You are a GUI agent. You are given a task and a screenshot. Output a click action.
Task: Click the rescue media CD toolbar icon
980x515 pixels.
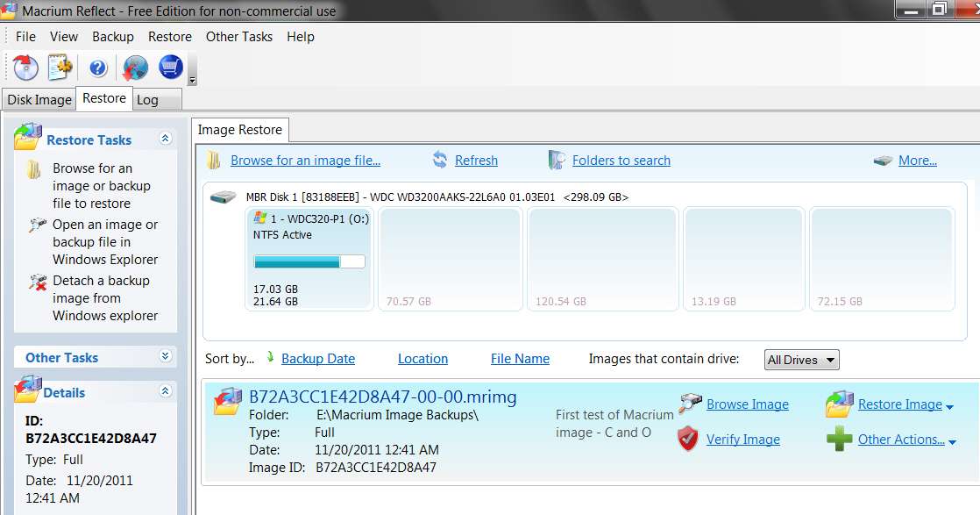tap(25, 68)
